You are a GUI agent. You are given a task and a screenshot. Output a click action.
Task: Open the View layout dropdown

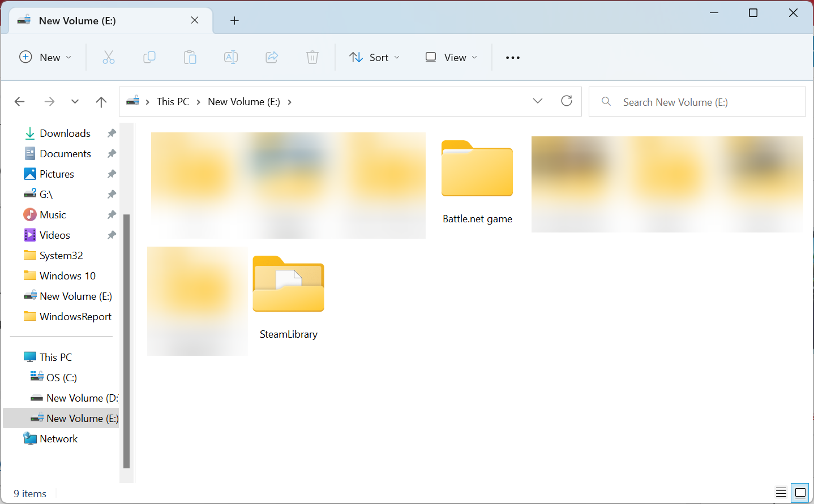[x=451, y=57]
